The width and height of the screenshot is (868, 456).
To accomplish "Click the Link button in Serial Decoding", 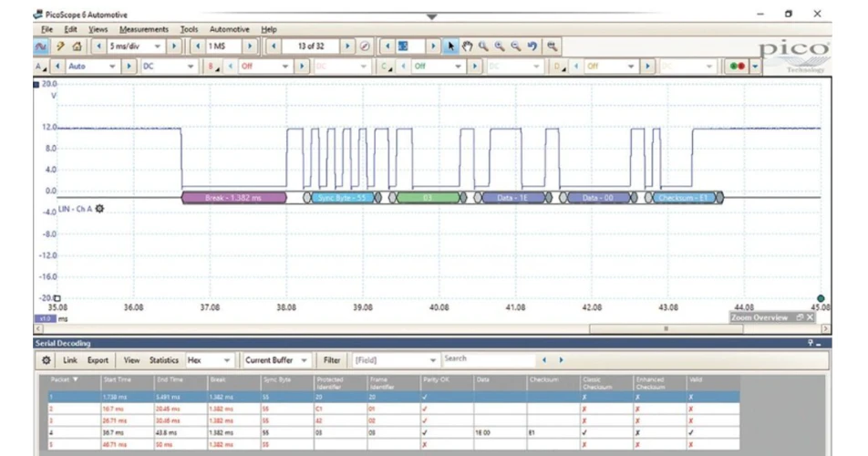I will [70, 360].
